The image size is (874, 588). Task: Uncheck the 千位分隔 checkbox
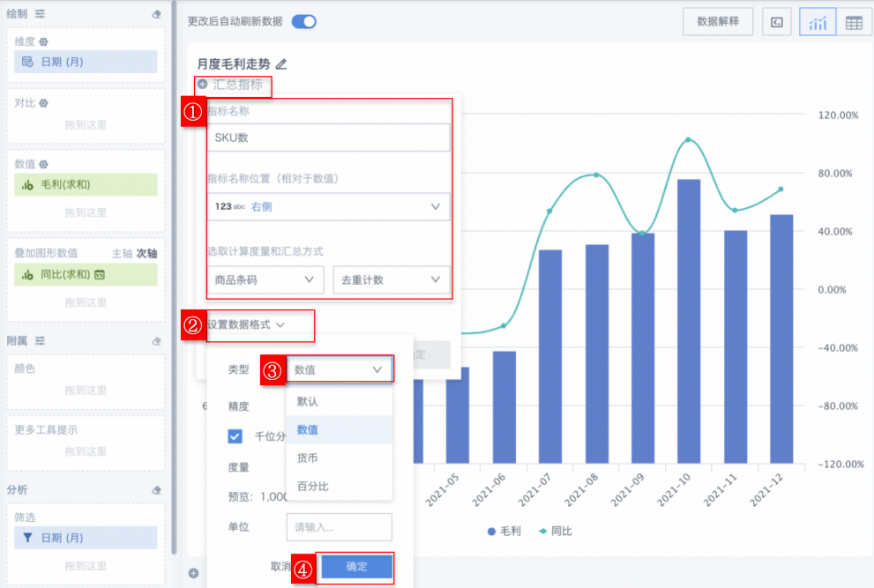click(x=235, y=435)
